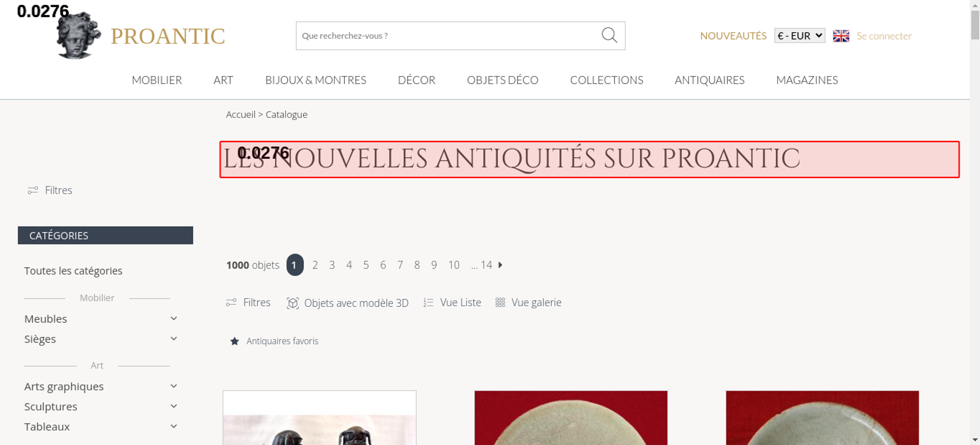This screenshot has width=980, height=445.
Task: Switch language via UK flag icon
Action: click(x=841, y=36)
